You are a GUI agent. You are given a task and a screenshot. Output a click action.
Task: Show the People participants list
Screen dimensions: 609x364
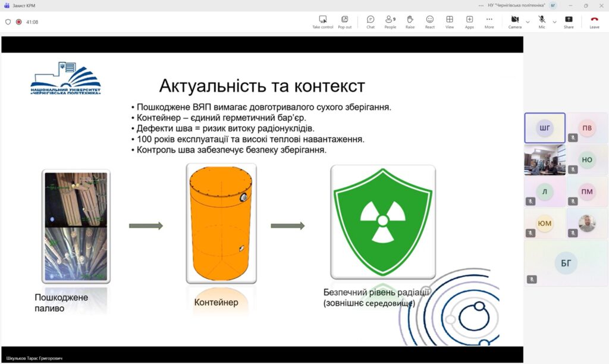pos(390,21)
